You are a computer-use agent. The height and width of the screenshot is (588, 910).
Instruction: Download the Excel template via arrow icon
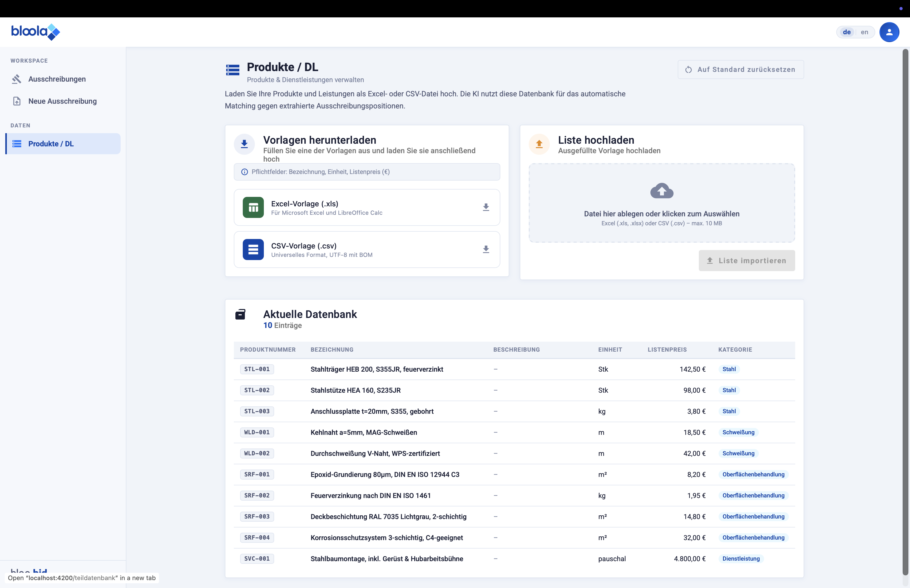[x=486, y=207]
